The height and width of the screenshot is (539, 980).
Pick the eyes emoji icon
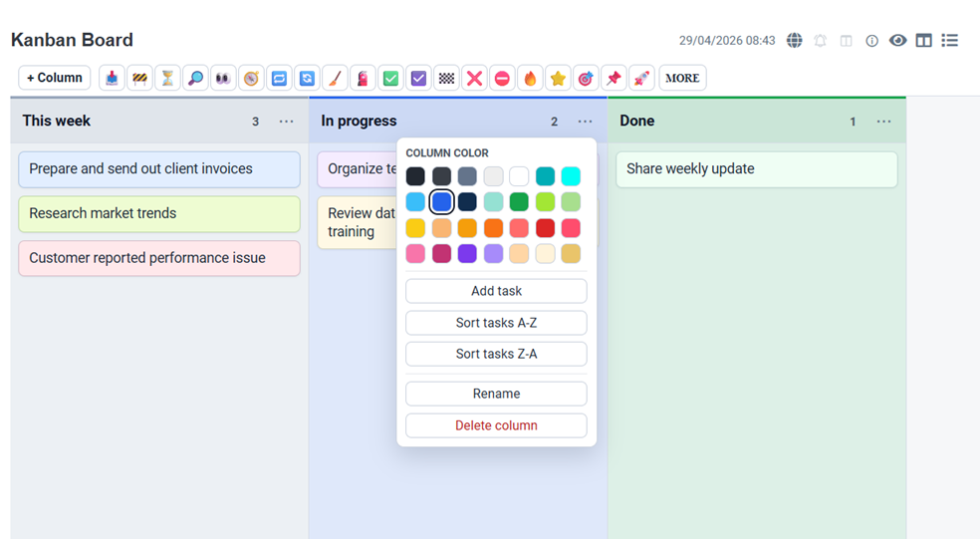coord(223,78)
